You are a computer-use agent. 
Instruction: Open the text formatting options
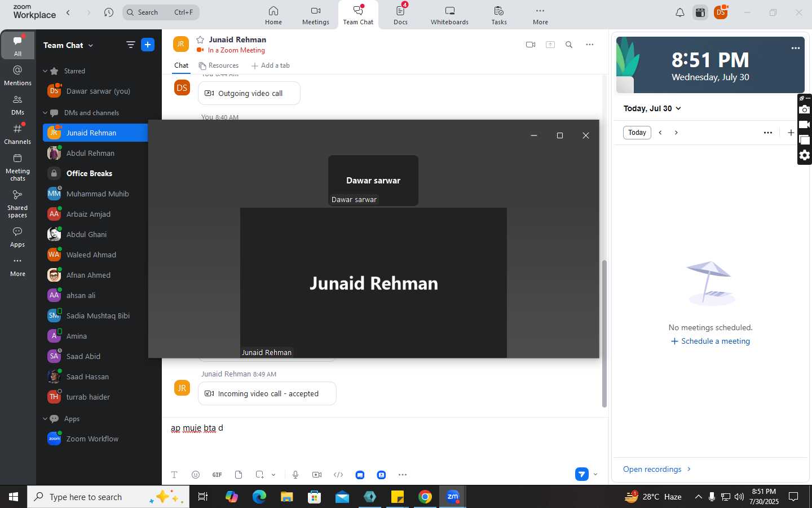pos(174,475)
